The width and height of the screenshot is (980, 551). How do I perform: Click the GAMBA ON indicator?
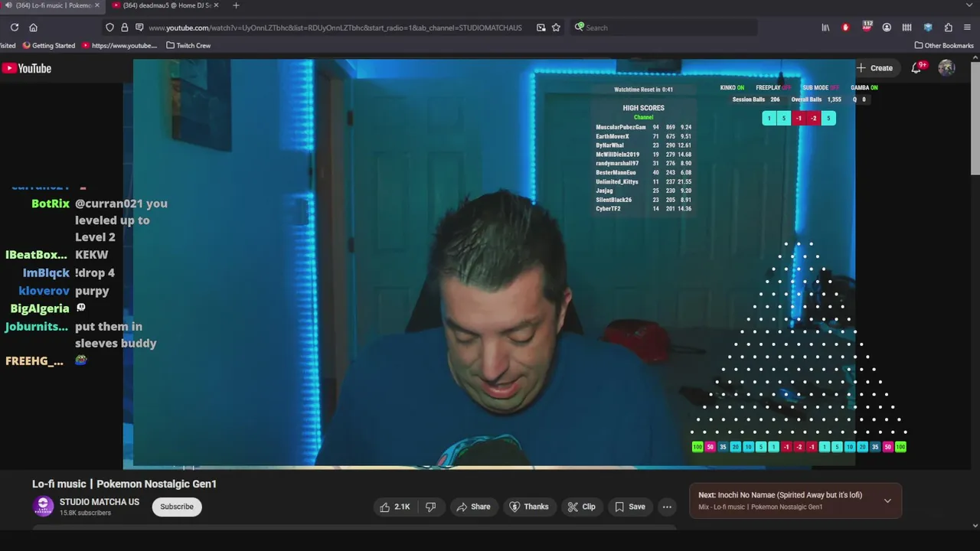tap(864, 88)
